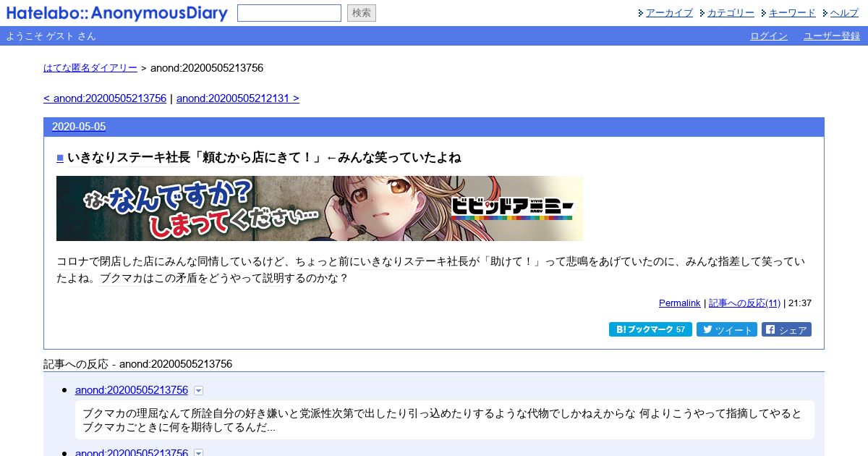This screenshot has width=868, height=456.
Task: Open keyword link ブクマカ in article text
Action: click(122, 278)
